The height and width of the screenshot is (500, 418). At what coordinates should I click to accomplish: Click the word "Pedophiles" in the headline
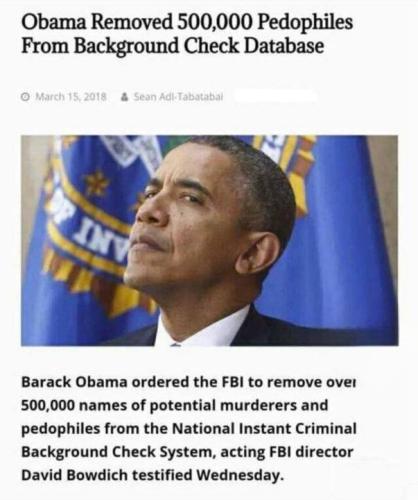point(305,23)
